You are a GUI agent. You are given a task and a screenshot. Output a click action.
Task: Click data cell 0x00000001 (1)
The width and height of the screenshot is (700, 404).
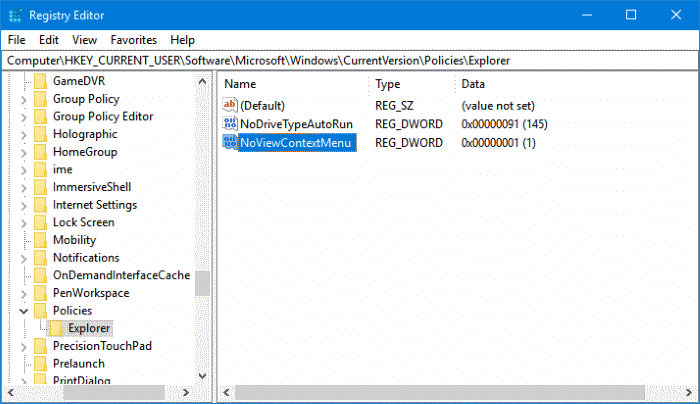coord(499,143)
